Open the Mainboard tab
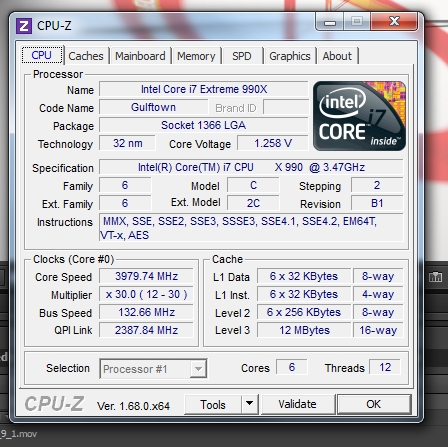This screenshot has height=447, width=448. click(140, 56)
